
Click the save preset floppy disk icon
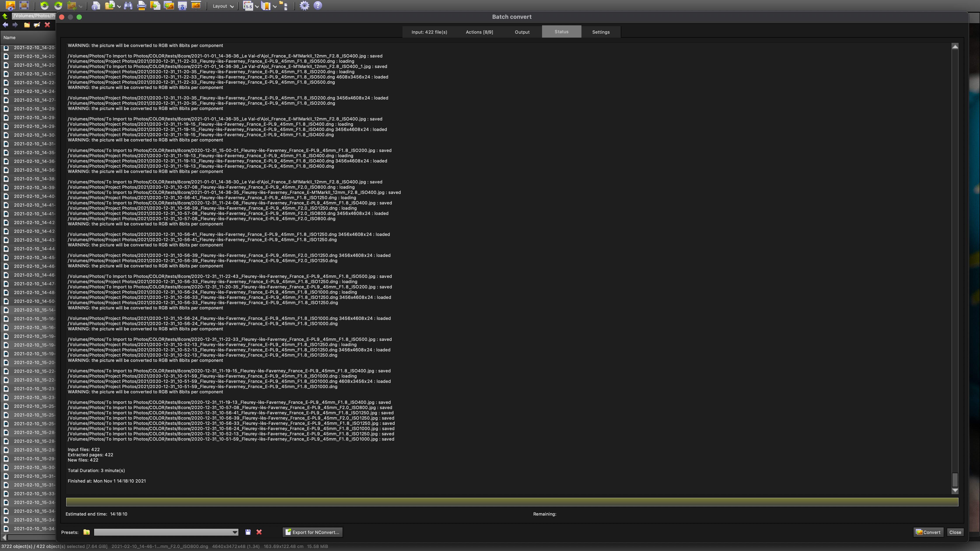tap(248, 532)
